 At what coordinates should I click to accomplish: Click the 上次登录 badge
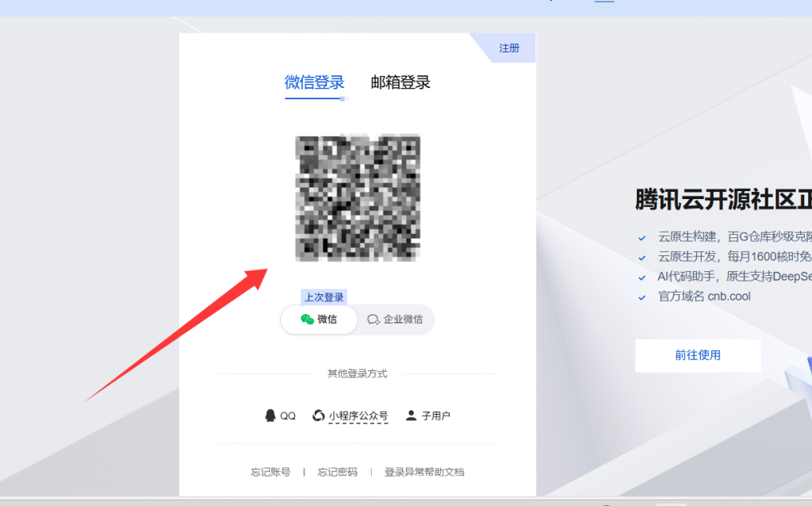coord(324,297)
